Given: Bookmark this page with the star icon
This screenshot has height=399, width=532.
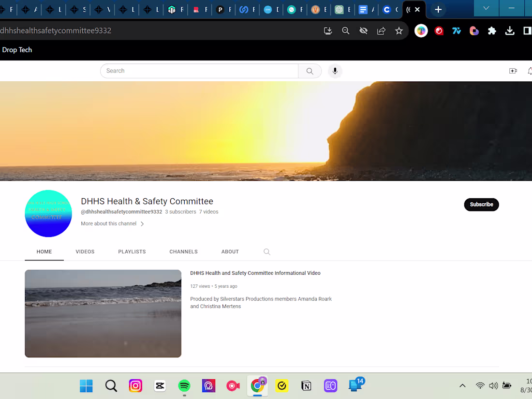Looking at the screenshot, I should coord(399,30).
